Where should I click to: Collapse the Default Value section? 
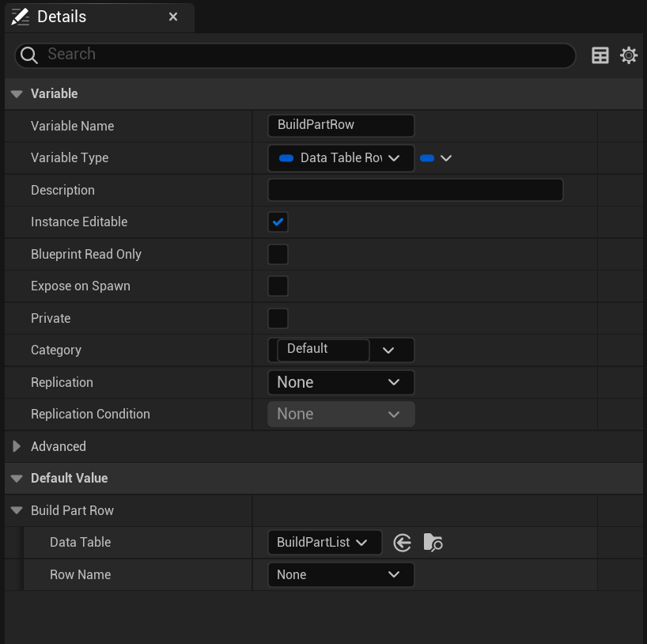(x=17, y=479)
